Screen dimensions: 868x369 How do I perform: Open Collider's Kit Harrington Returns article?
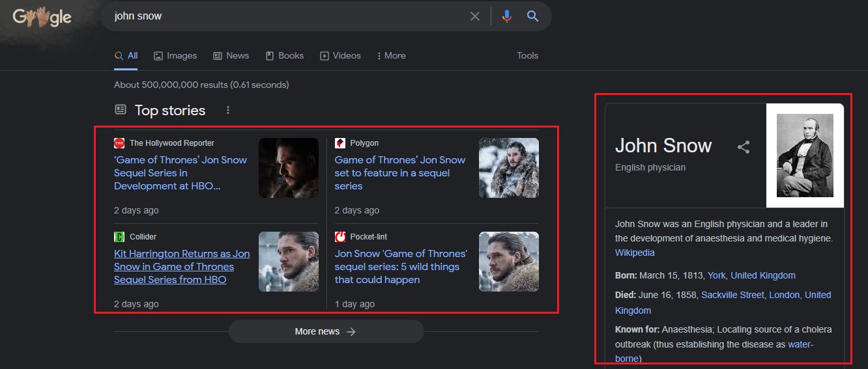pyautogui.click(x=182, y=267)
